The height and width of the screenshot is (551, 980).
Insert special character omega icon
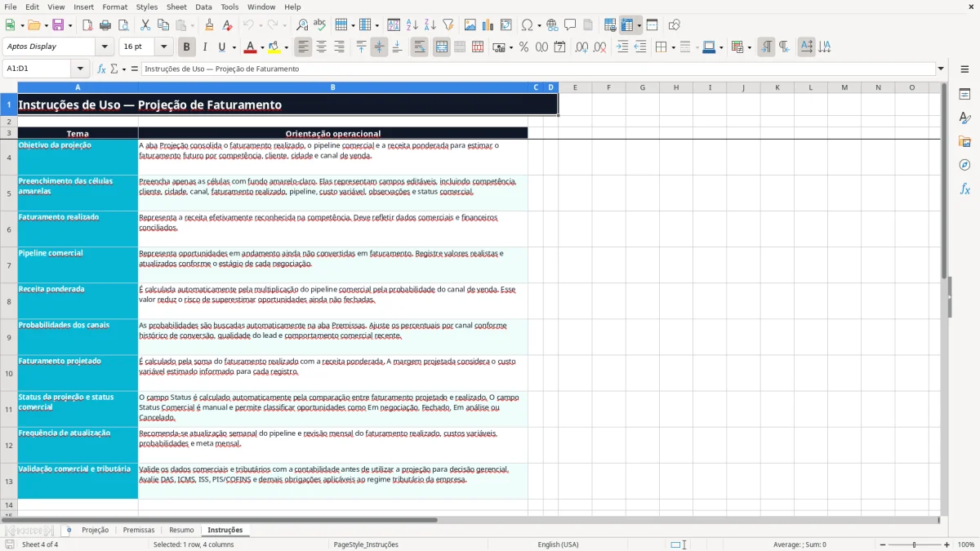(x=527, y=25)
